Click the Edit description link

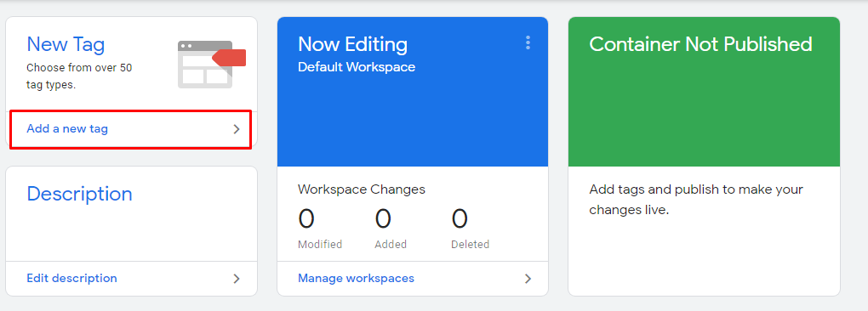(x=71, y=278)
